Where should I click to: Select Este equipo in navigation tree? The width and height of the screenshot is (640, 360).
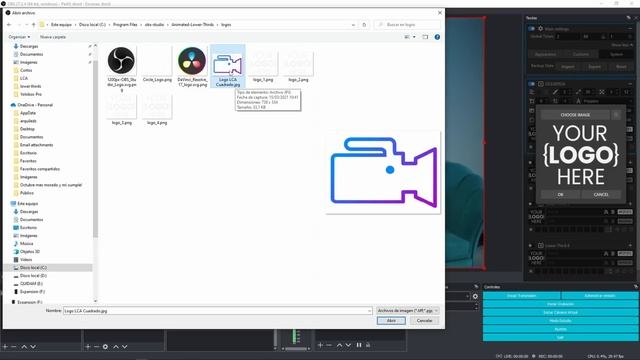(28, 203)
